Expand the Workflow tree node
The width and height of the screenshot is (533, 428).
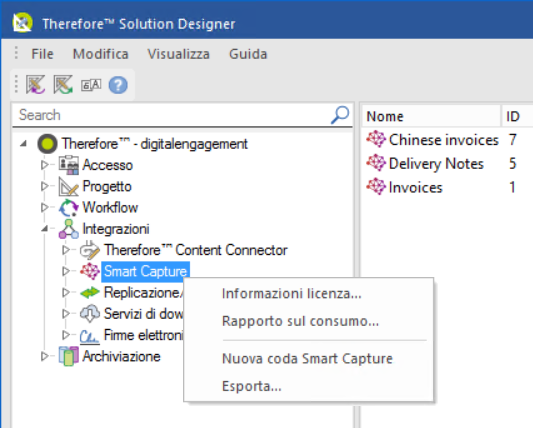coord(45,207)
